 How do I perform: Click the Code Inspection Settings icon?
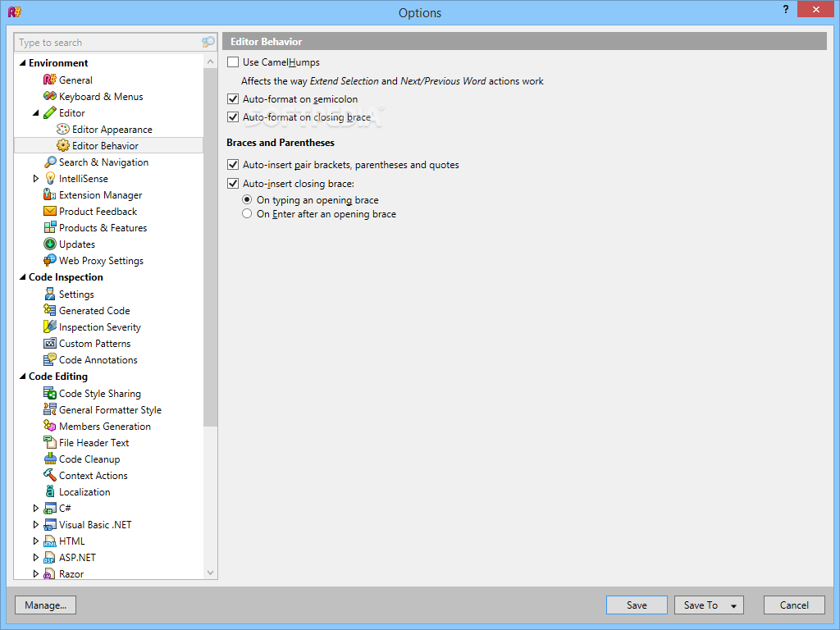tap(49, 294)
